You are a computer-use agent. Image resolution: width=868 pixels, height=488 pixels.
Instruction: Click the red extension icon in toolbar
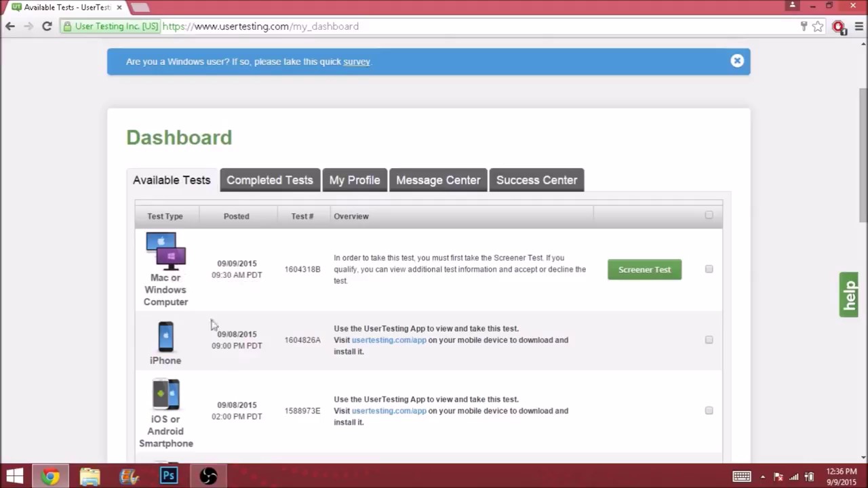point(839,27)
